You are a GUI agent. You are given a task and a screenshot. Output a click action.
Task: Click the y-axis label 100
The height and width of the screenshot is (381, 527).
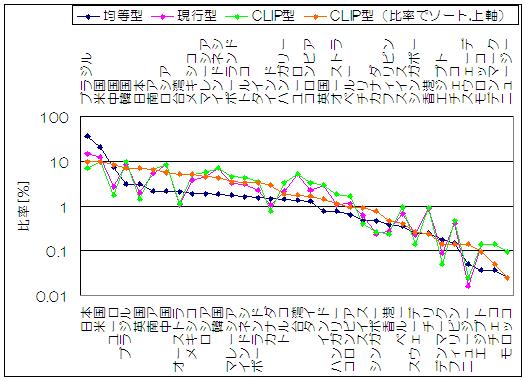point(55,118)
